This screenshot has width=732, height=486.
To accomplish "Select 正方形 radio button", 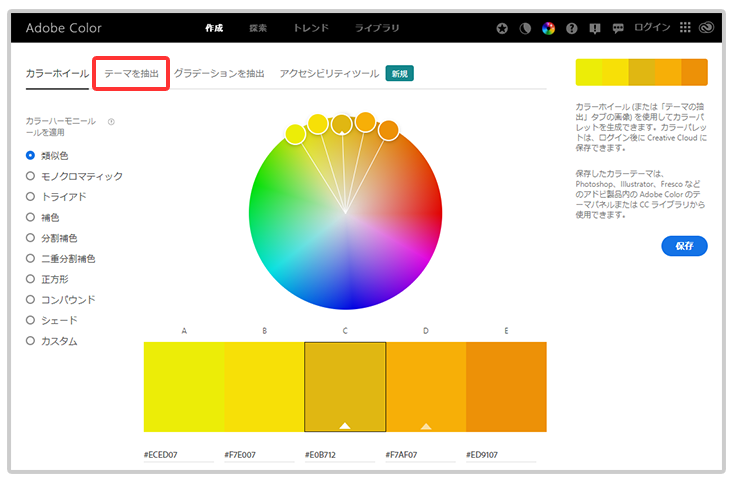I will 30,279.
